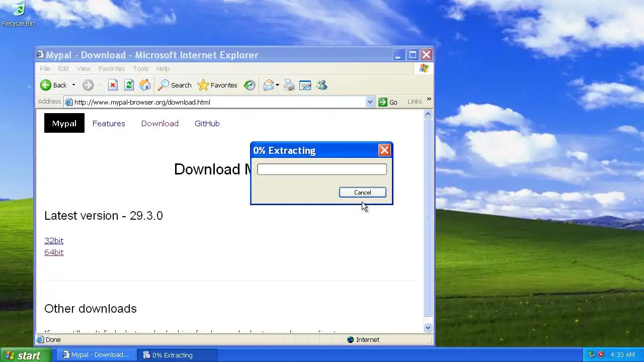Click the Home icon in toolbar
The image size is (644, 362).
145,85
